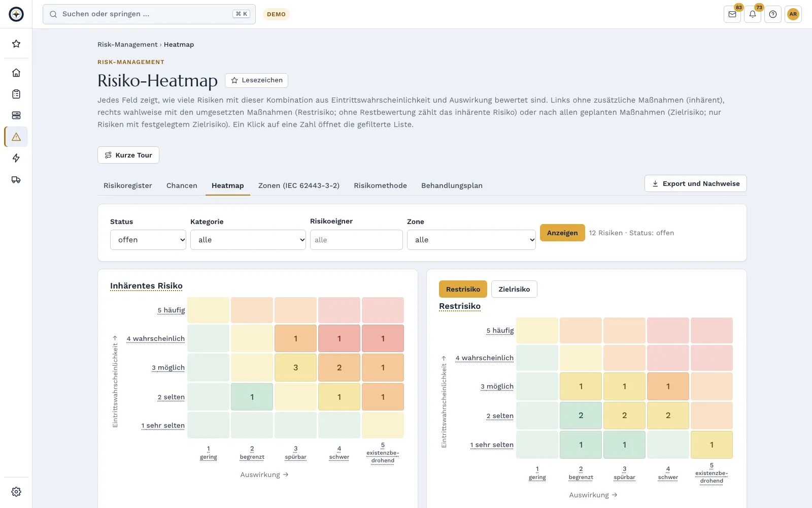
Task: Open the Behandlungsplan tab
Action: click(452, 185)
